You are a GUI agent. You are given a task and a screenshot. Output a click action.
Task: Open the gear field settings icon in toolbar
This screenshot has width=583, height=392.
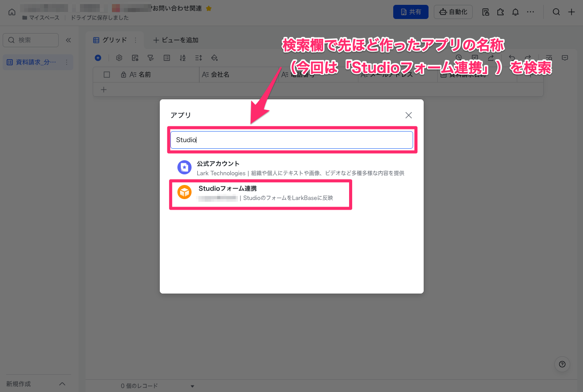[x=119, y=58]
